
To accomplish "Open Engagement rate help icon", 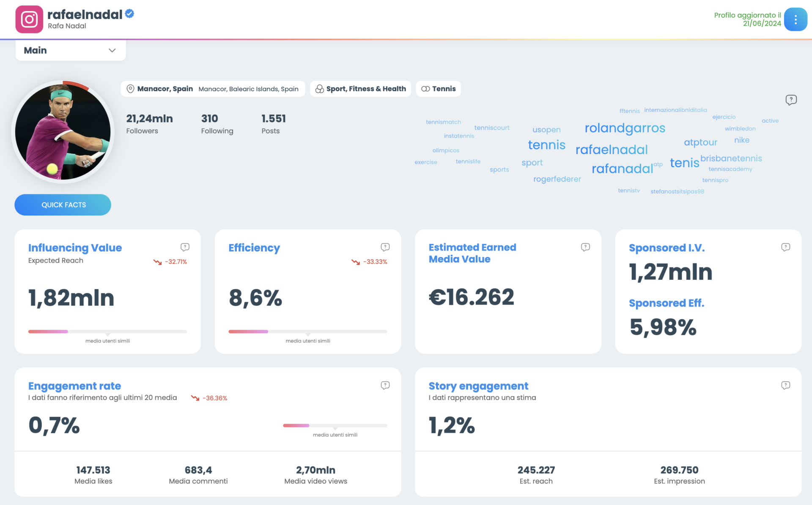I will (385, 386).
